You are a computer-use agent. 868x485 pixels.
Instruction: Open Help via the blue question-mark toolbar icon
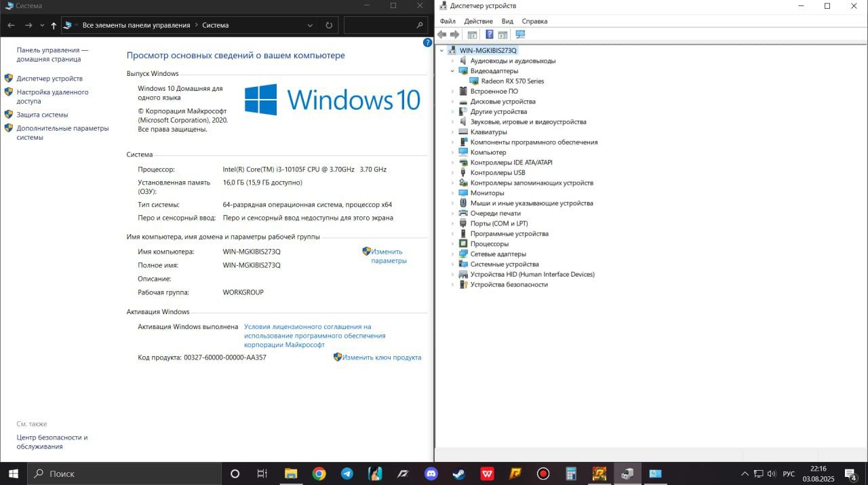(489, 35)
